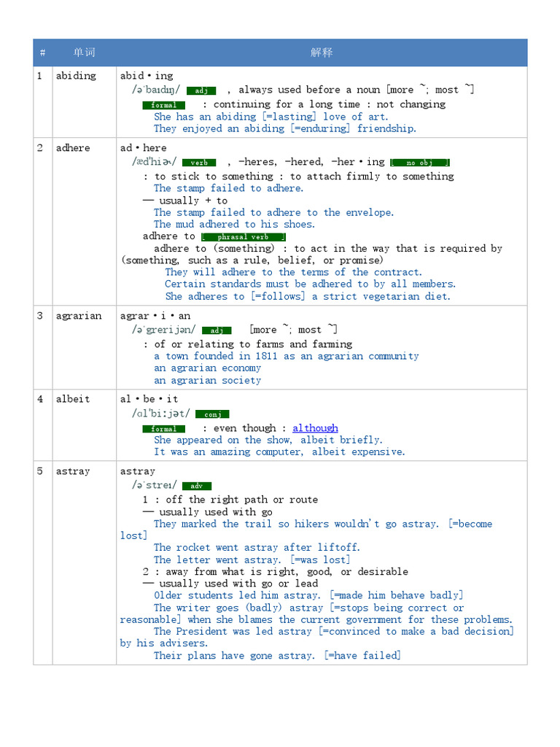Click the 'adj' tag in agrarian entry
560x747 pixels.
tap(217, 330)
